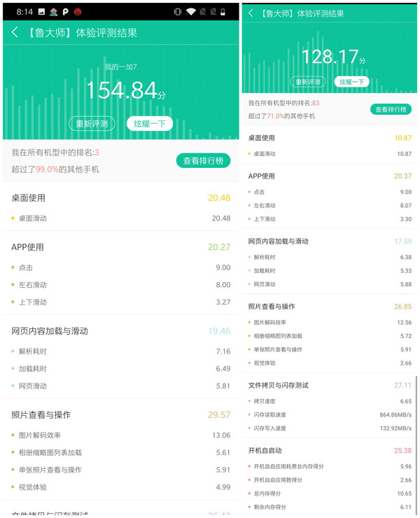
Task: Tap 查看排行榜 beside ranking 83
Action: 391,109
